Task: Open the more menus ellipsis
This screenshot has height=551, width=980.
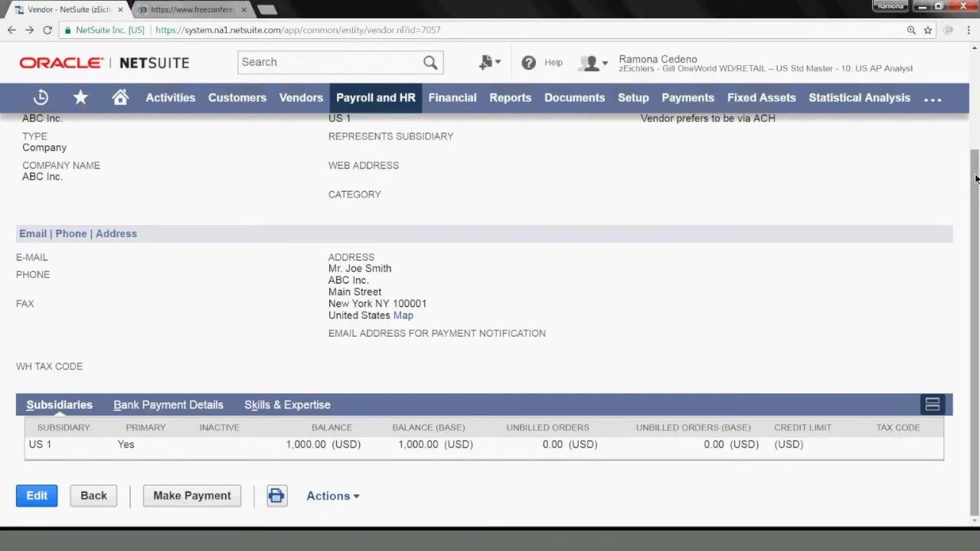Action: [x=933, y=98]
